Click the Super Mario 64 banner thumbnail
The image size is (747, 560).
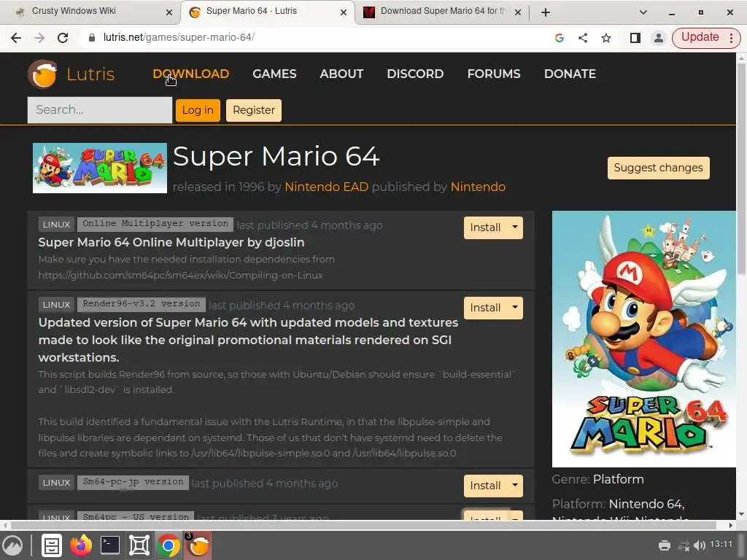coord(99,168)
